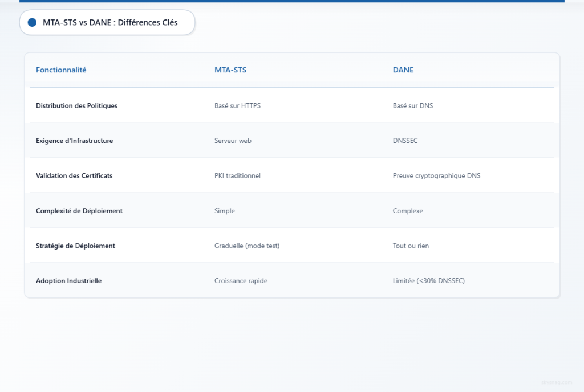Click the 'MTA-STS vs DANE : Différences Clés' heading
Screen dimensions: 584x392
110,23
